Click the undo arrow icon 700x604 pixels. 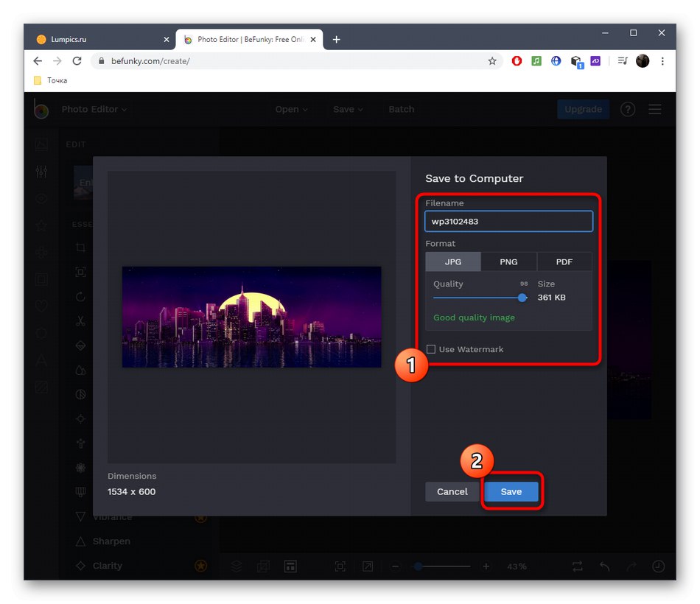tap(604, 566)
